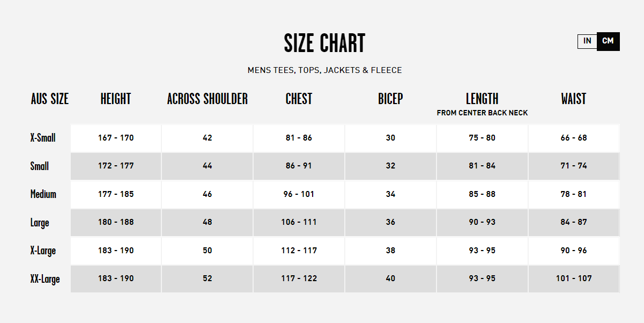This screenshot has width=644, height=323.
Task: Select the AUS SIZE column header
Action: (x=50, y=99)
